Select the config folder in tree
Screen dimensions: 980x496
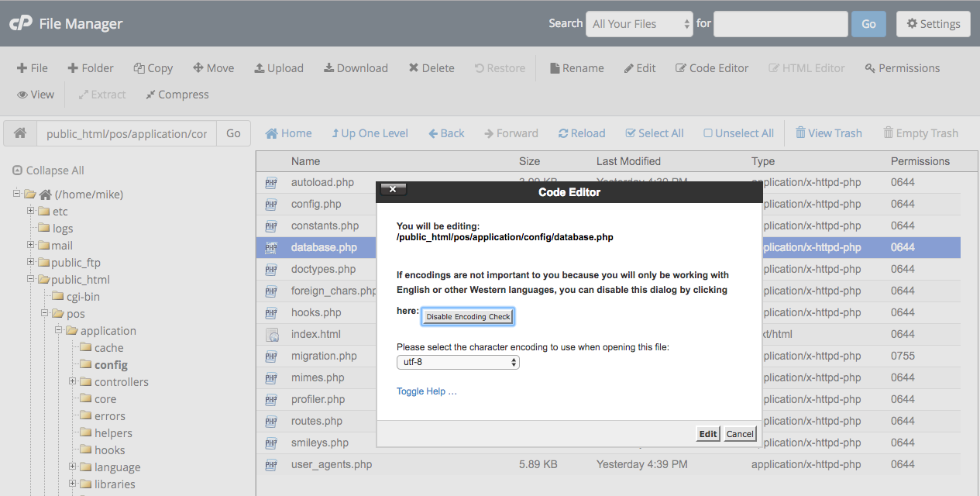point(111,365)
